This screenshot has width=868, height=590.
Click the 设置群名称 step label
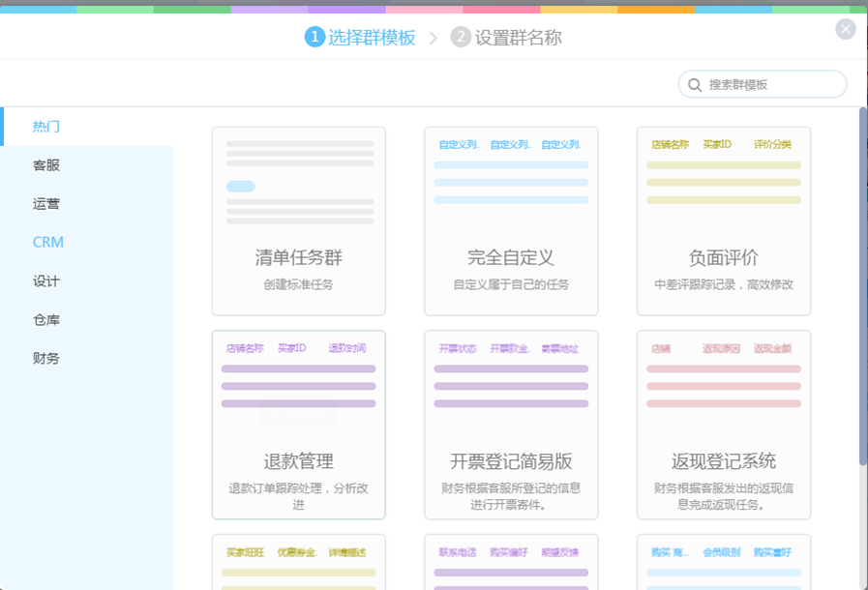coord(518,38)
